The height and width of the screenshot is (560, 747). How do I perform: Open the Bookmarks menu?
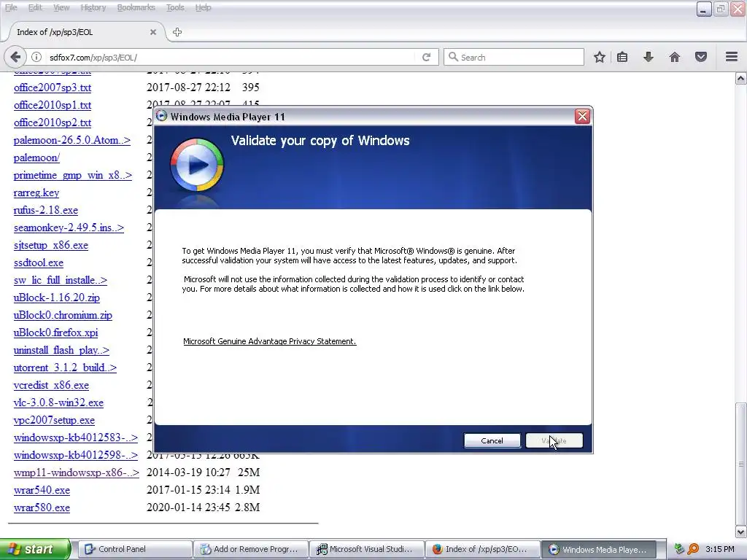[x=136, y=7]
